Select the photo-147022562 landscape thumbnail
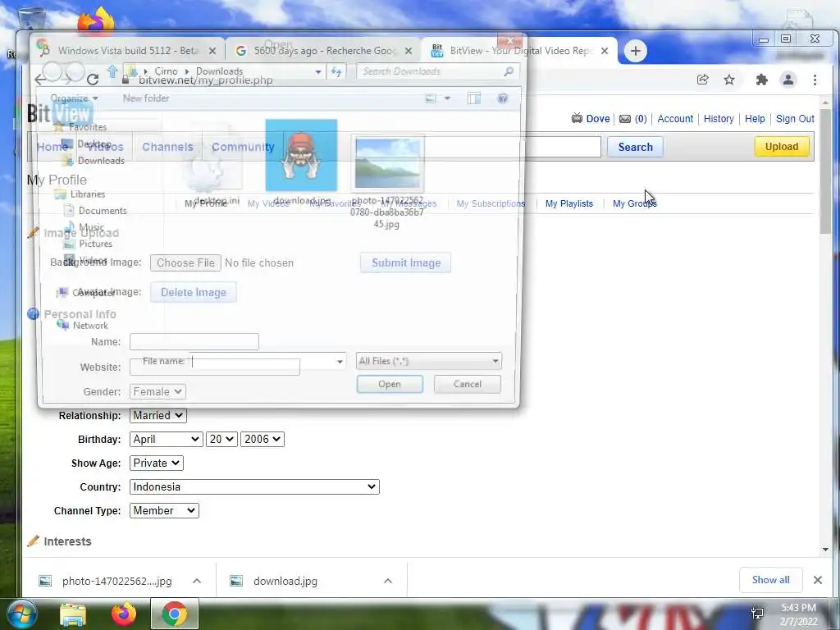Screen dimensions: 840x630 pos(387,164)
